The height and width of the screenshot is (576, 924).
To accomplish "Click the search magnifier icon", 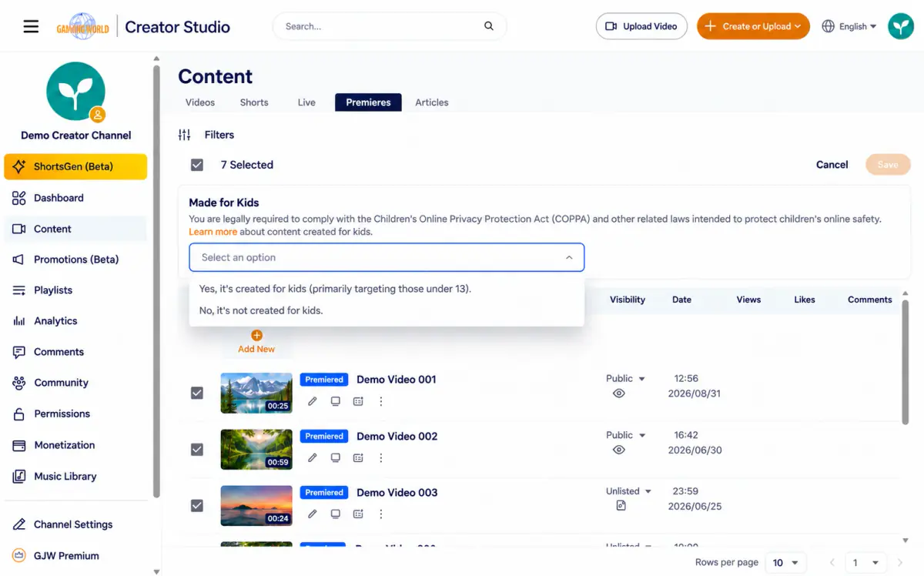I will click(x=489, y=26).
